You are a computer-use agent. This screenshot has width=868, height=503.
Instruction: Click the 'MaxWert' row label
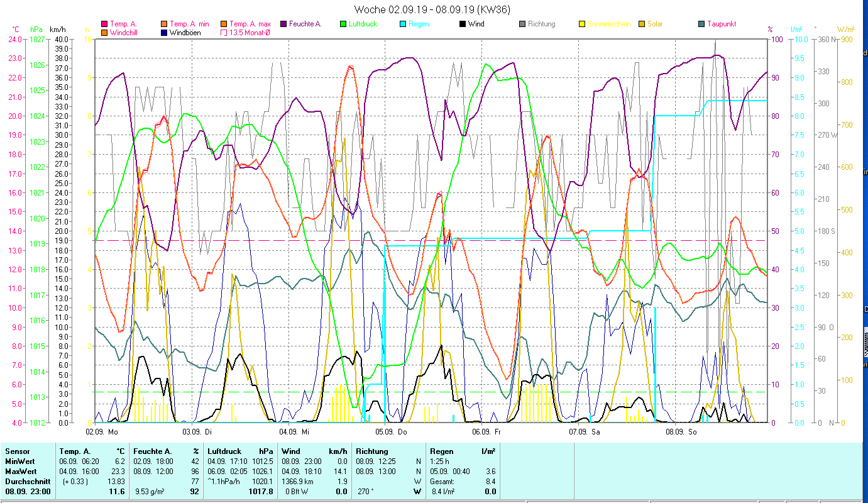[21, 472]
